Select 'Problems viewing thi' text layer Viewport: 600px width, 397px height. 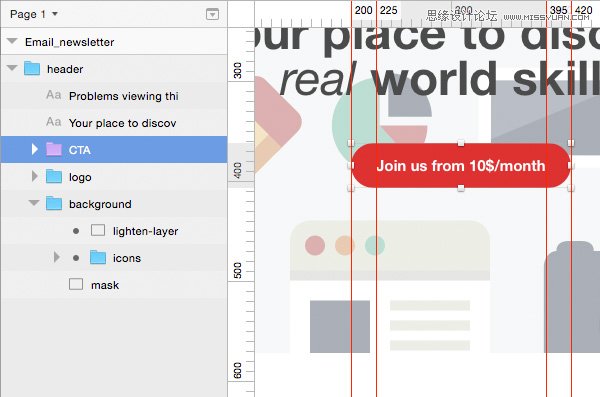point(124,96)
